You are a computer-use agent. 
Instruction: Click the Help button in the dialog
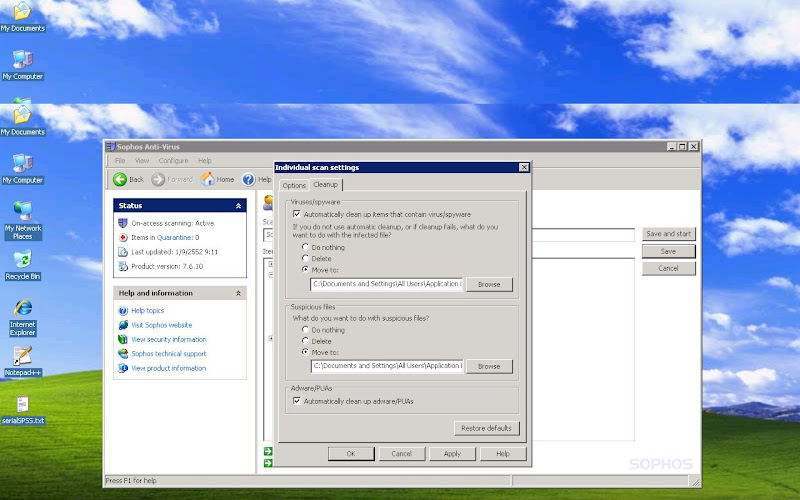click(503, 454)
